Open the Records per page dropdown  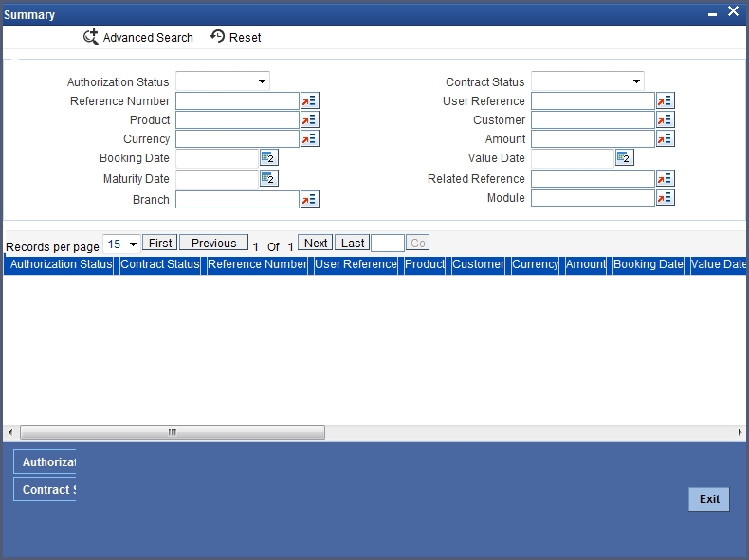[121, 244]
